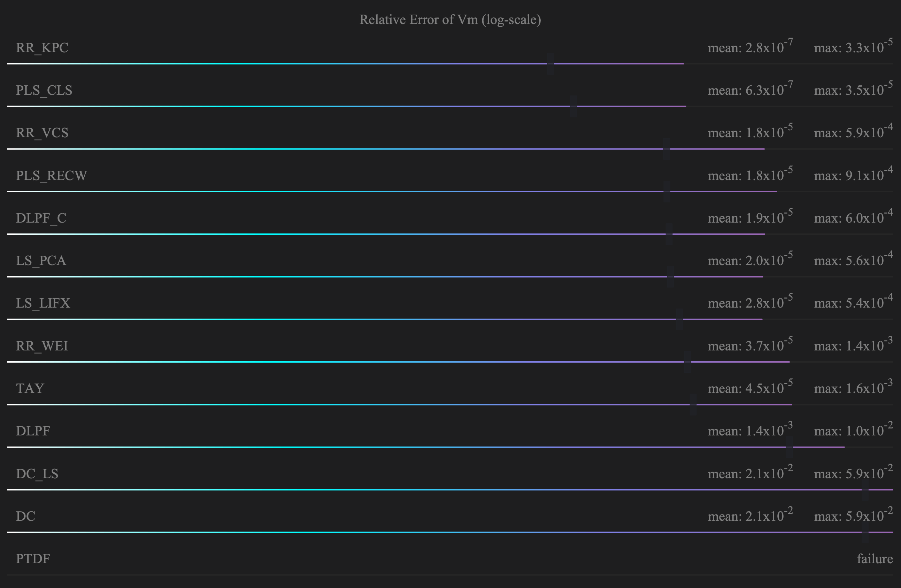Click the PLS_RECW row label
Image resolution: width=901 pixels, height=588 pixels.
coord(52,176)
